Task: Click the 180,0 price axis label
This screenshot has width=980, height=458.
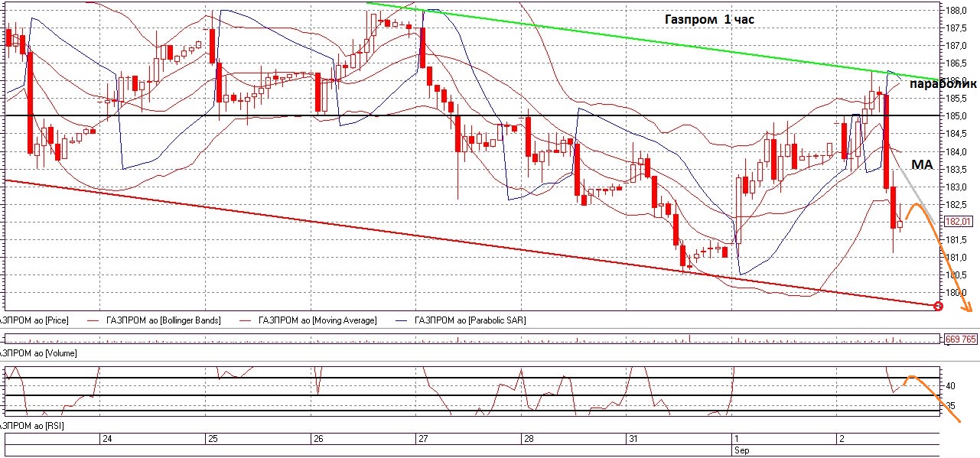Action: point(956,293)
